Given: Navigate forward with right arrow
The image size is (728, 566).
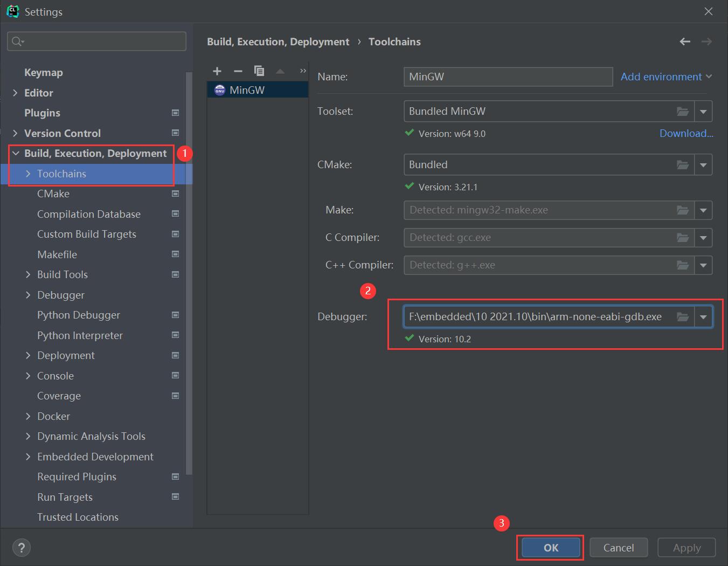Looking at the screenshot, I should point(706,42).
